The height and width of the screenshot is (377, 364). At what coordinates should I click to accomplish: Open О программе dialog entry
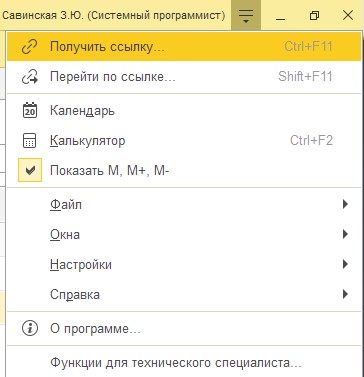point(184,329)
